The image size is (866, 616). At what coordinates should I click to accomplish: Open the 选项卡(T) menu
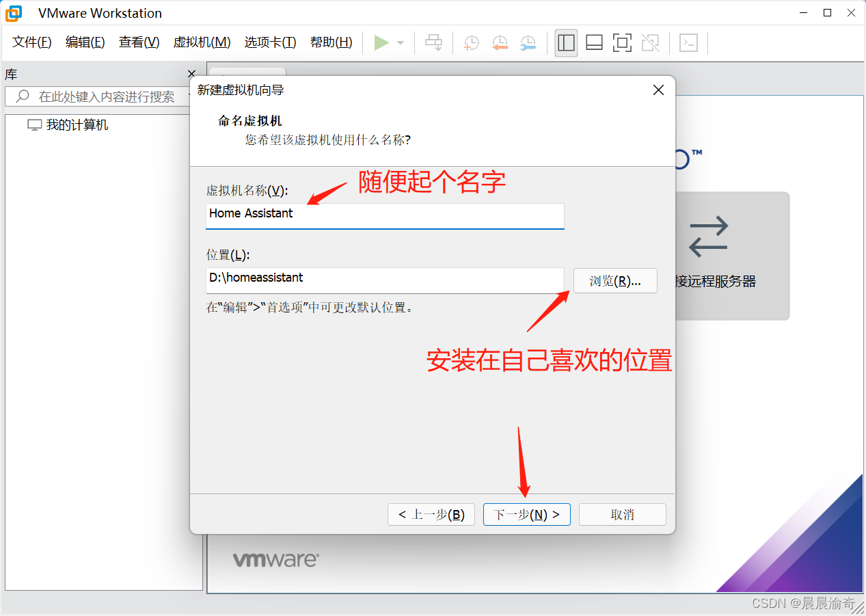(270, 42)
